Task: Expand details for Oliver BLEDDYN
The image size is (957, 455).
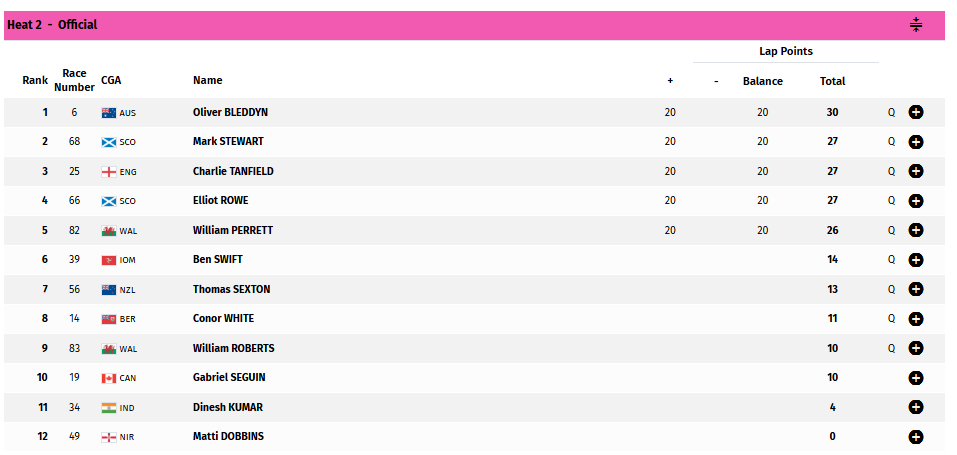Action: click(x=915, y=112)
